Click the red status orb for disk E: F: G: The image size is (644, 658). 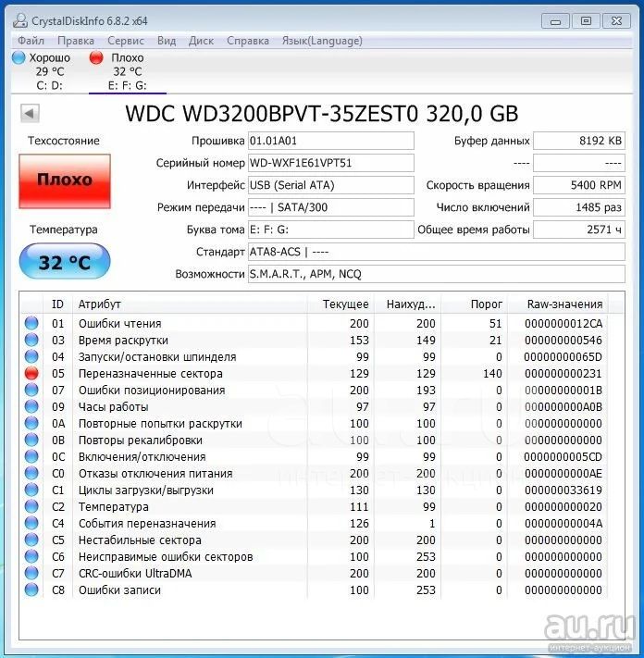96,57
